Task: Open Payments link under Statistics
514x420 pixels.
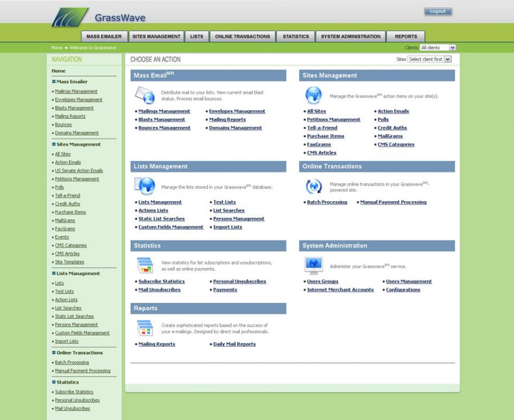Action: click(x=225, y=290)
